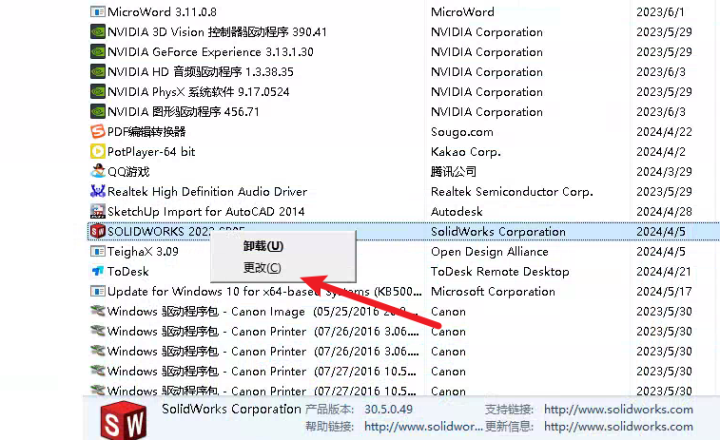Click the MicroWord 3.11.0.8 program icon
The height and width of the screenshot is (440, 720).
tap(97, 12)
